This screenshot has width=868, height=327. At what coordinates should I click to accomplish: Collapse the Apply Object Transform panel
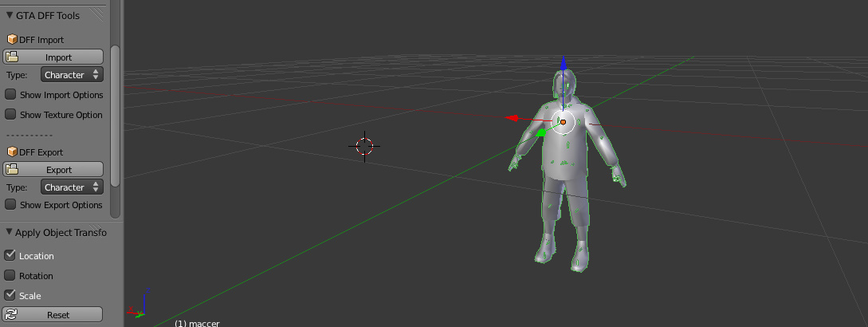(10, 232)
